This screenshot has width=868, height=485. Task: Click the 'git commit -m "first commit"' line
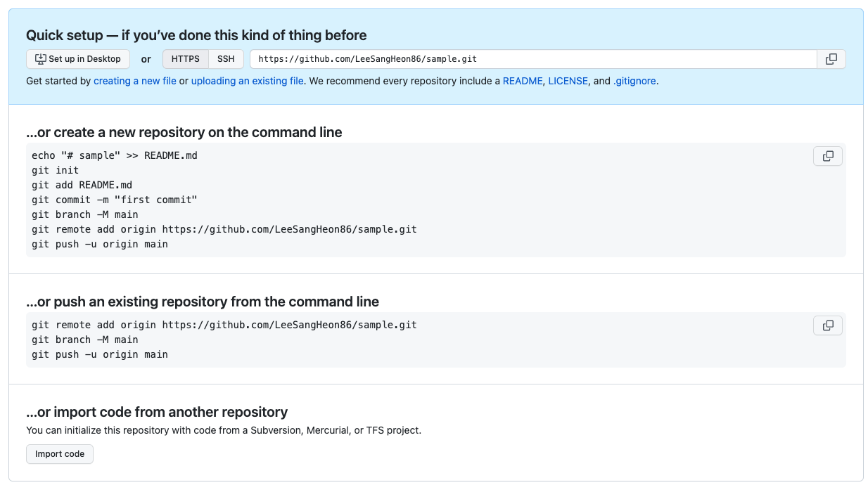(x=115, y=200)
